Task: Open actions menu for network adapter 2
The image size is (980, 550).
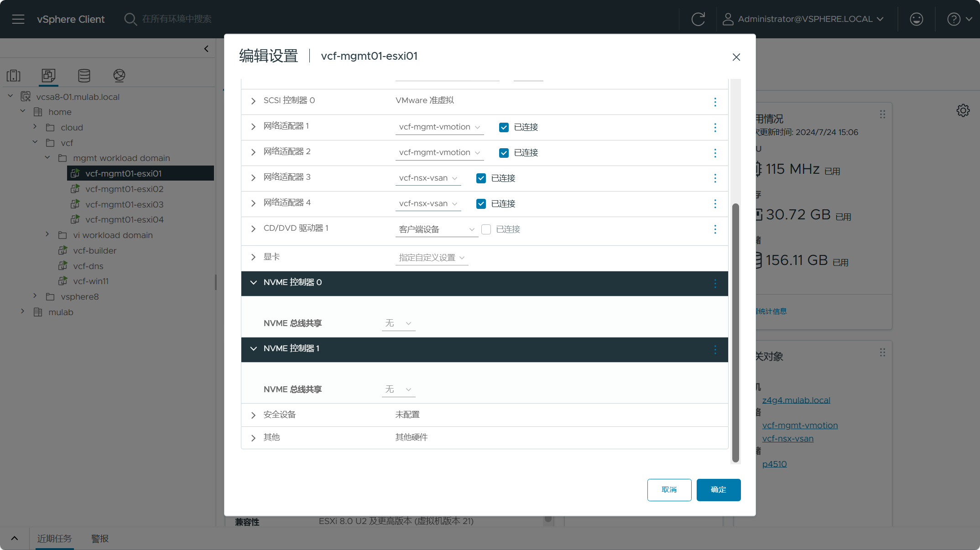Action: (715, 153)
